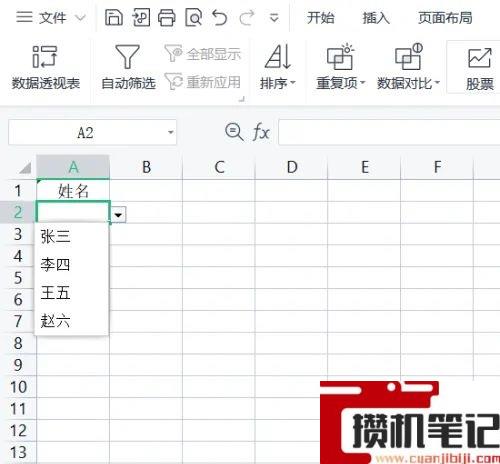500x464 pixels.
Task: Click the Redo arrow
Action: 247,17
